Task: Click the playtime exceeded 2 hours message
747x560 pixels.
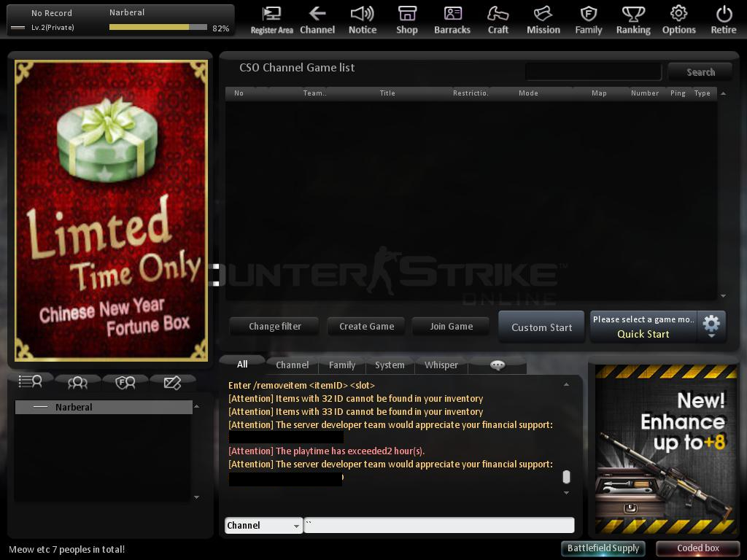Action: 326,451
